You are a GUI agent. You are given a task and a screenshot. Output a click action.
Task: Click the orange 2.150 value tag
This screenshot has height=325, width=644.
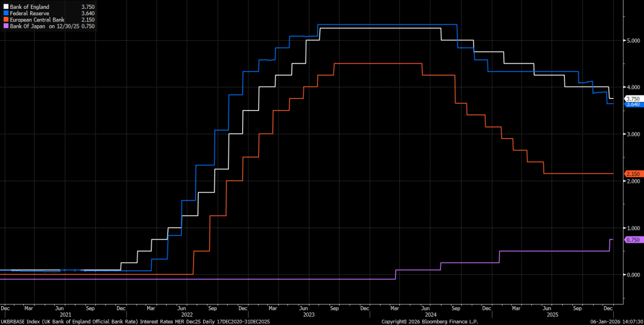(632, 174)
